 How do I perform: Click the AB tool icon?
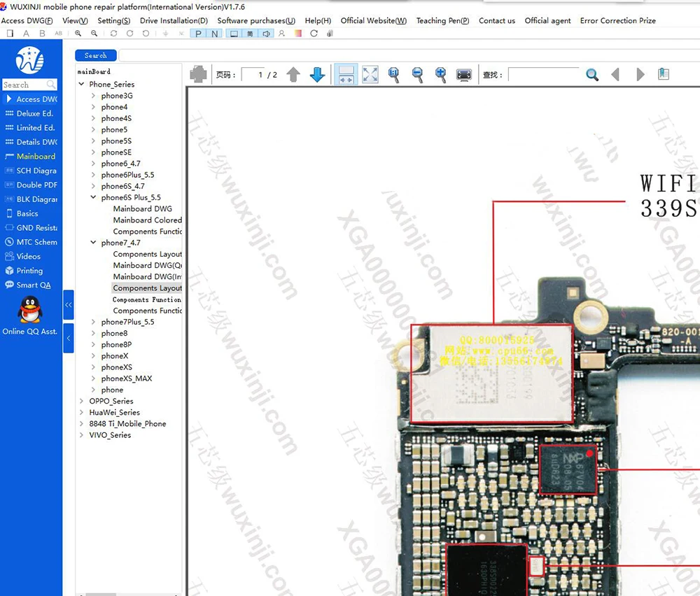click(59, 34)
